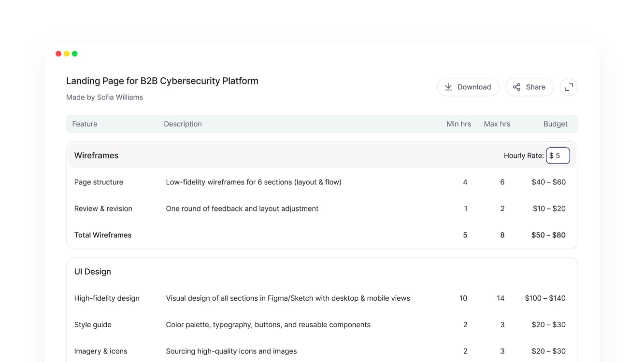Click the yellow minimize dot
Viewport: 644px width, 362px height.
click(67, 54)
